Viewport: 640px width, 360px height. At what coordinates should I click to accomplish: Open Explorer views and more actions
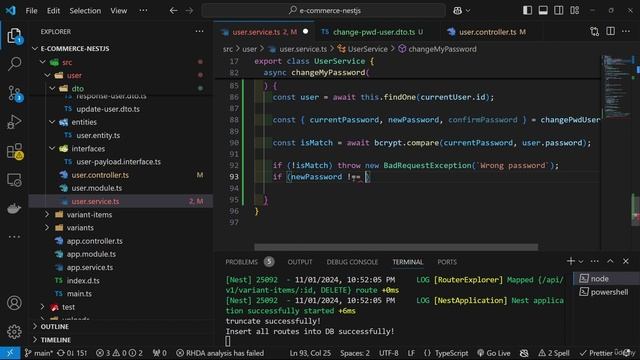[199, 31]
